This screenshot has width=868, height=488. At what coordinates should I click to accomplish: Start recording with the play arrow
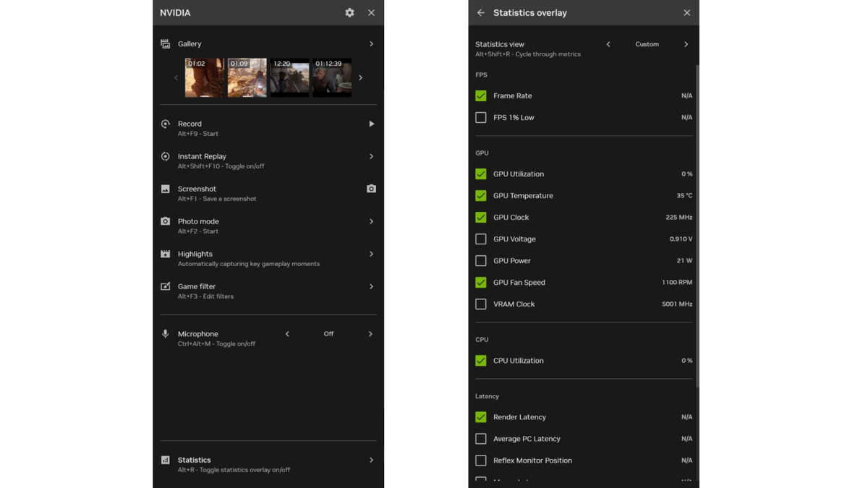coord(371,124)
